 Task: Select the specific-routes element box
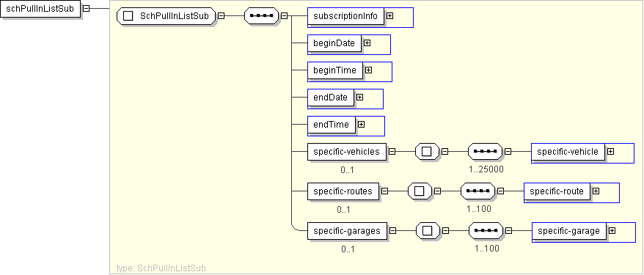click(x=343, y=191)
